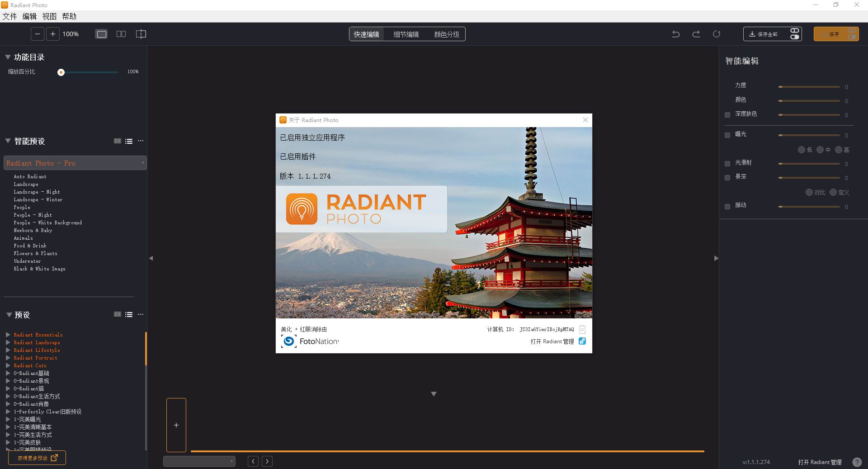Enable the 光漫射 checkbox
Image resolution: width=868 pixels, height=469 pixels.
727,164
